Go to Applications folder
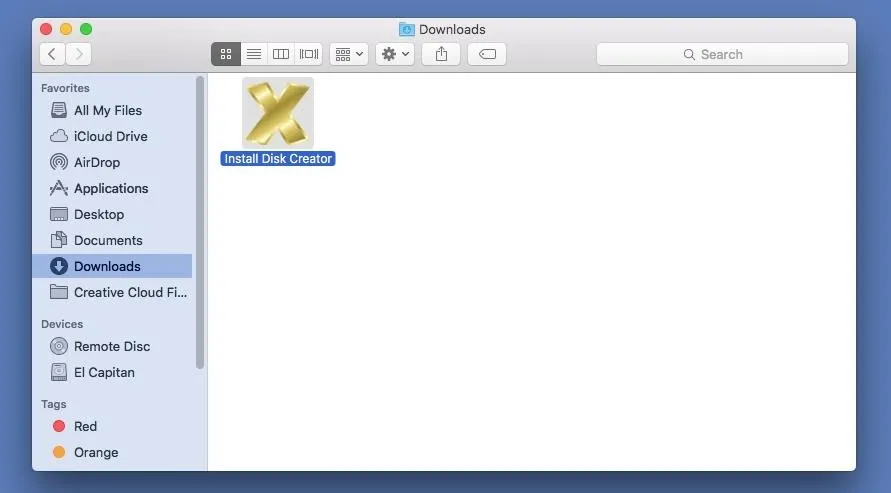891x493 pixels. [x=112, y=188]
